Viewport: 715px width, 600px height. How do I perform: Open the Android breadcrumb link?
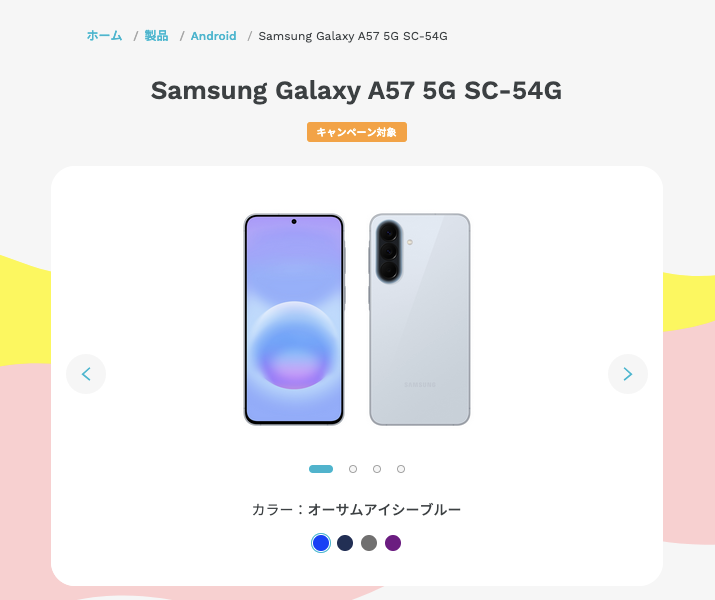[x=213, y=36]
